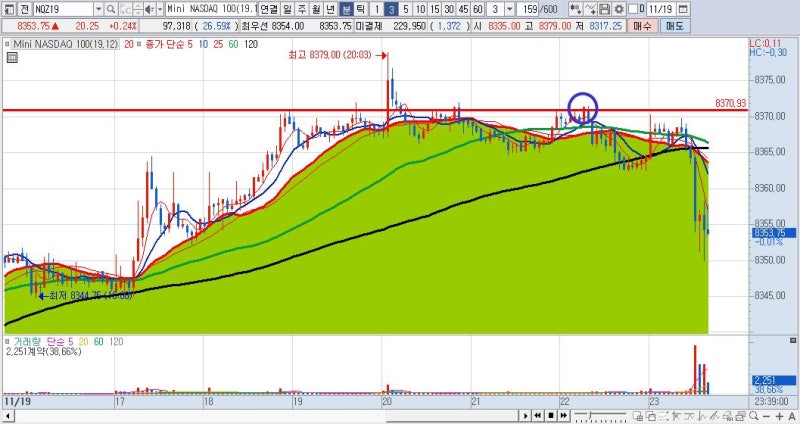Click the add-indicator chart icon in toolbar
The width and height of the screenshot is (800, 424).
tap(576, 9)
